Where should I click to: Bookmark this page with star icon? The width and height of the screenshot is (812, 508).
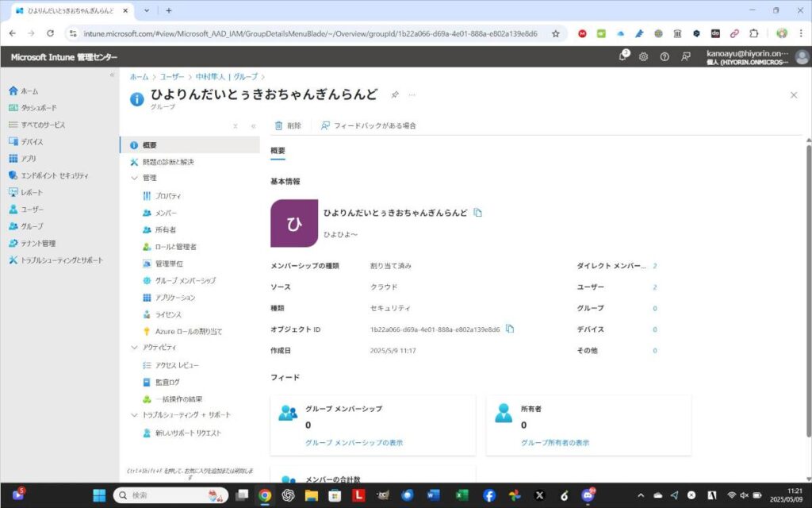[x=556, y=33]
